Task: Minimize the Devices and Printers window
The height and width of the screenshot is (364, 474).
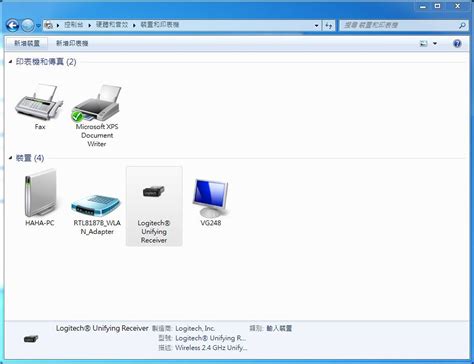Action: (423, 6)
